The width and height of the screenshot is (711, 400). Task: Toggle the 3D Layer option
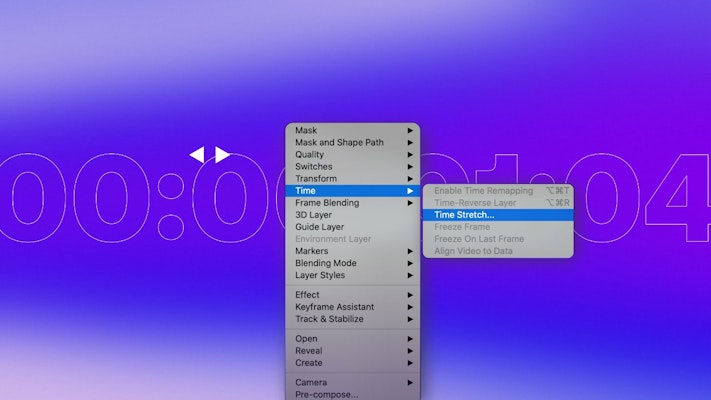313,215
